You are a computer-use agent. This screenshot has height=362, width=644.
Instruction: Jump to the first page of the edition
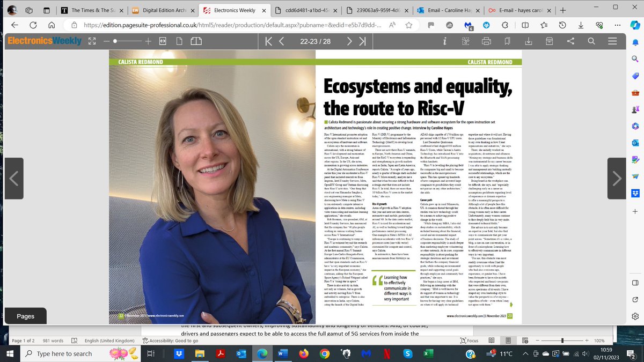tap(270, 41)
